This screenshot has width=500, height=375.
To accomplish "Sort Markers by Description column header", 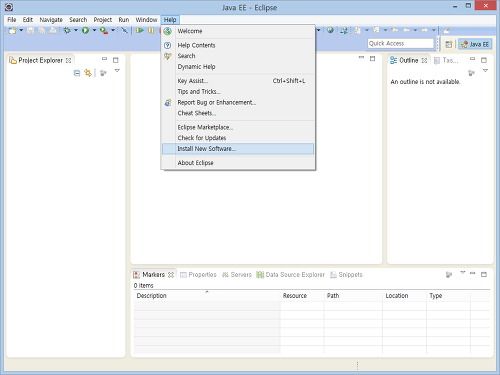I will click(x=207, y=296).
